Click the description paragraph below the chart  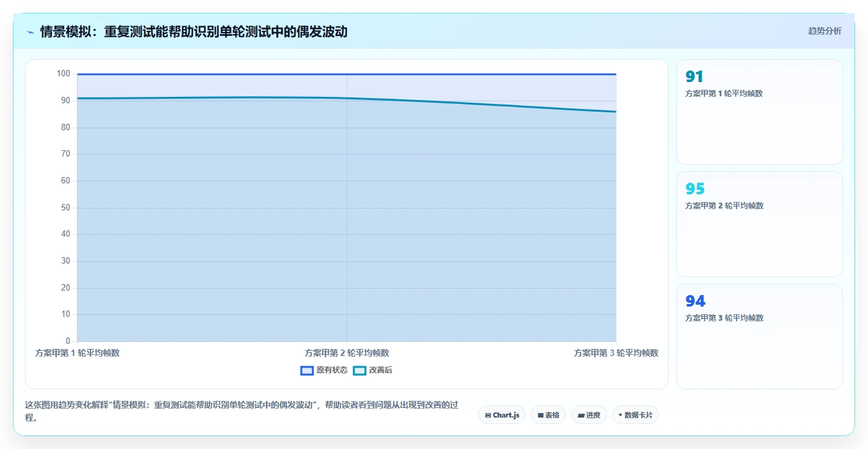[x=242, y=411]
